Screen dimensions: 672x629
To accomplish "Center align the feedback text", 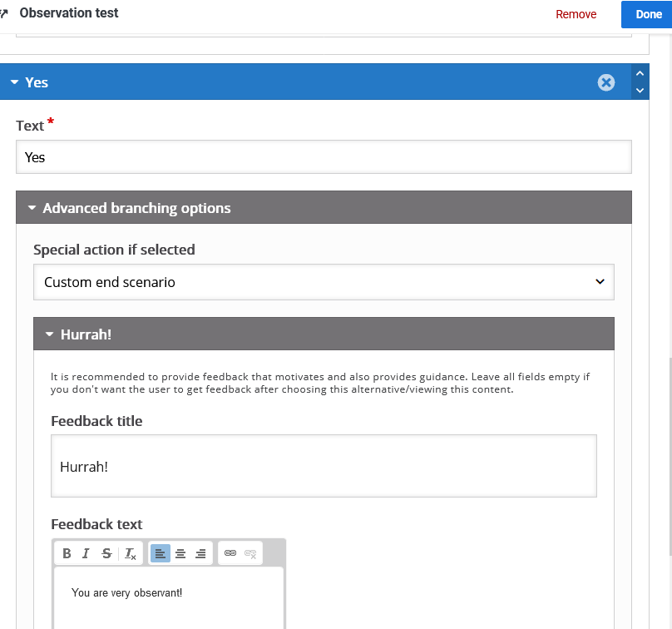I will click(x=180, y=553).
